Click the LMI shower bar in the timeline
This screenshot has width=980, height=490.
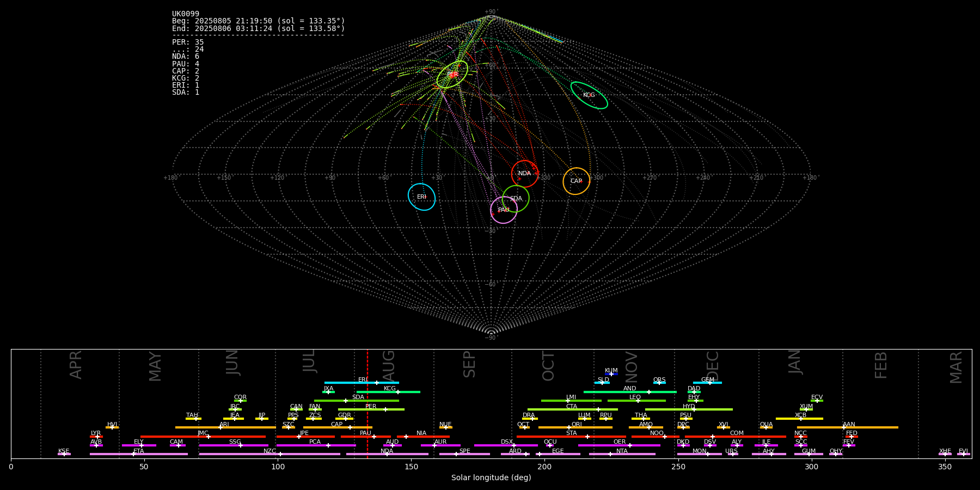point(571,401)
